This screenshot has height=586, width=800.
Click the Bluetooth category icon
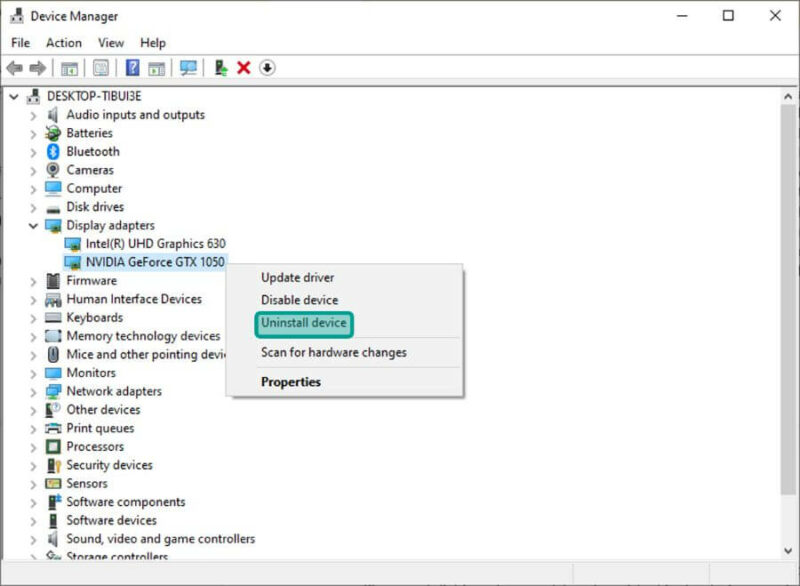click(x=53, y=151)
